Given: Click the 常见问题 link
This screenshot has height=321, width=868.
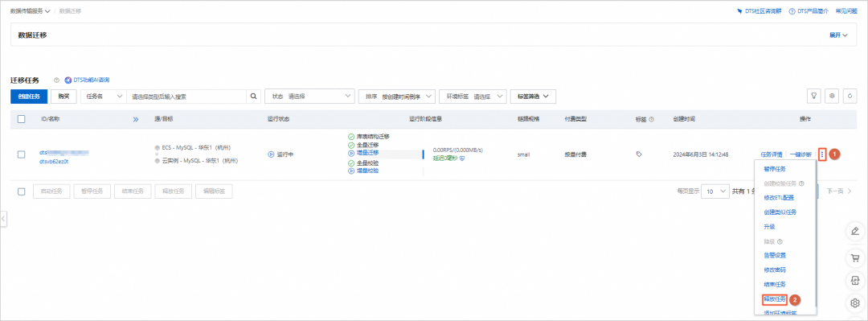Looking at the screenshot, I should pos(845,11).
